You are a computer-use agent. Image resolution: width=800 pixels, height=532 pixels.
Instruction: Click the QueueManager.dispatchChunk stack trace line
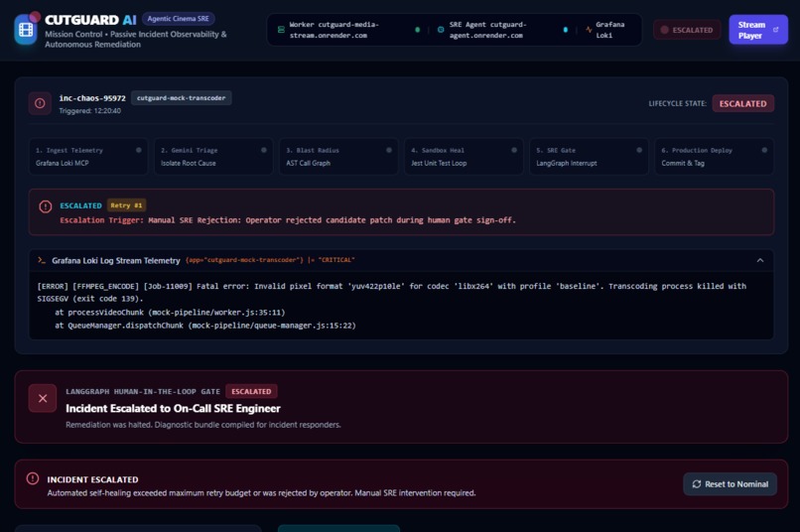pyautogui.click(x=205, y=326)
